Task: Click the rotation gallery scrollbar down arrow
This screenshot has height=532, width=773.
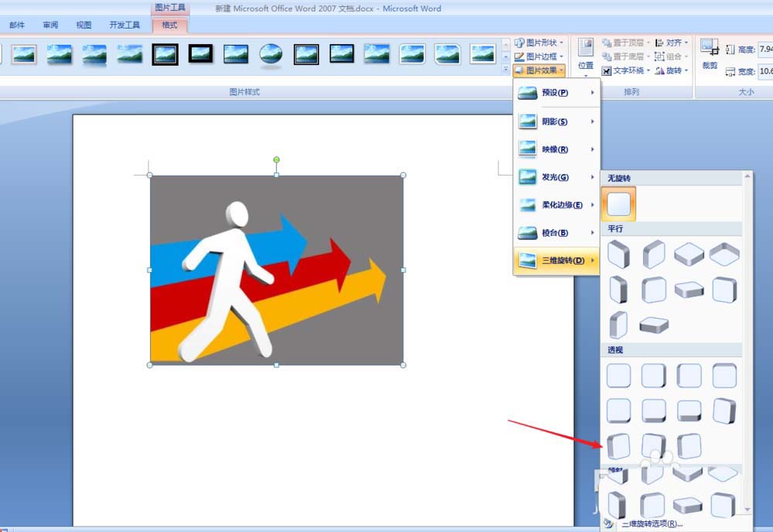Action: tap(747, 510)
